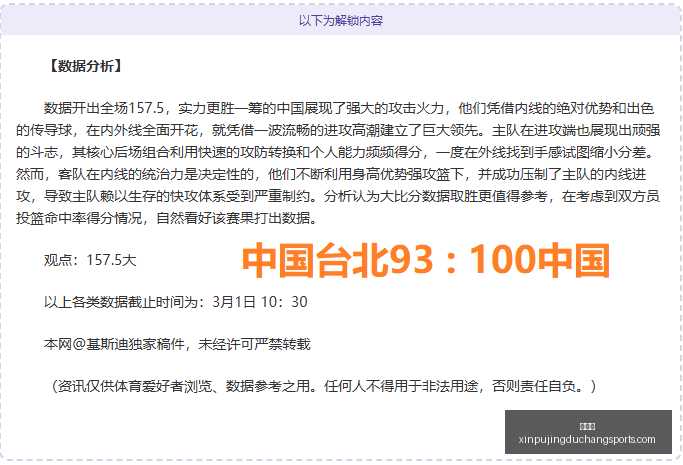Click the 以上各类数据截止时间为：3月1日 10：30 line
This screenshot has width=683, height=465.
pos(176,302)
